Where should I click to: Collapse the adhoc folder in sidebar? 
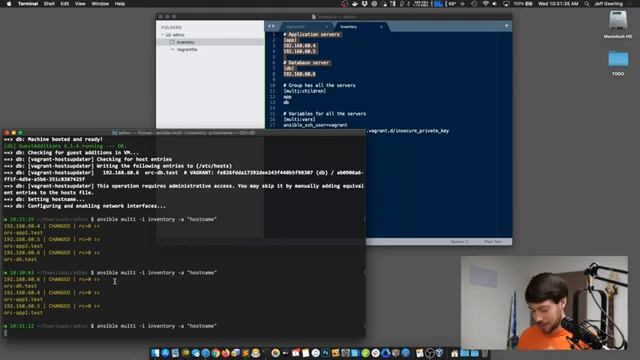click(x=163, y=35)
